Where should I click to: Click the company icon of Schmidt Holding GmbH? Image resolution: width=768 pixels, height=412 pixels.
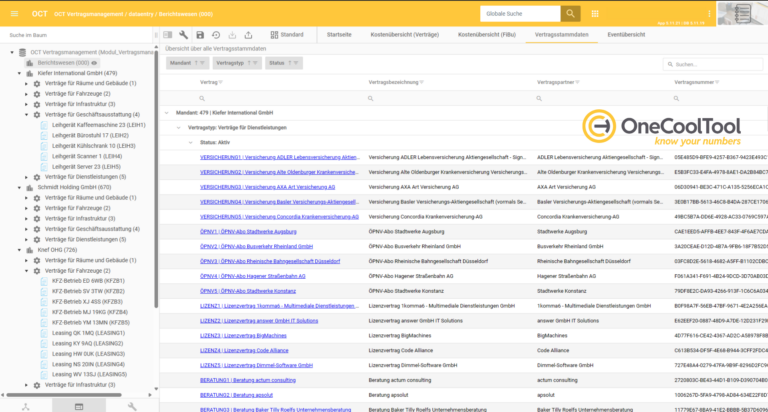pyautogui.click(x=30, y=187)
